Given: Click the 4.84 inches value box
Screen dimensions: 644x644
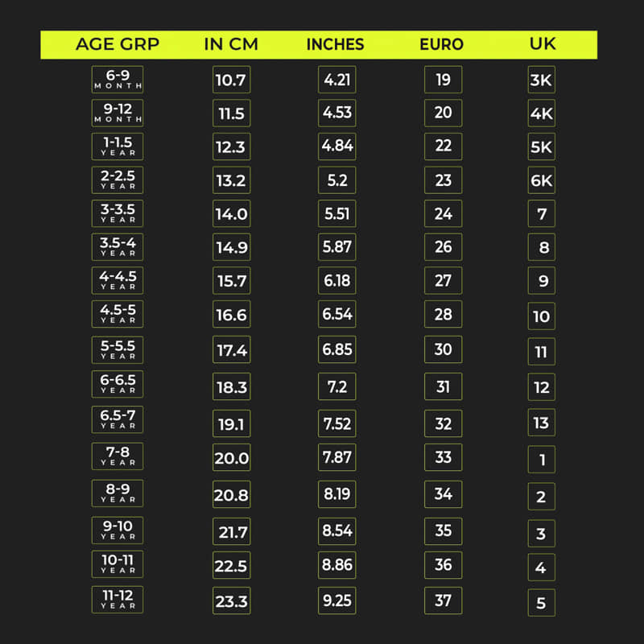Looking at the screenshot, I should 337,147.
